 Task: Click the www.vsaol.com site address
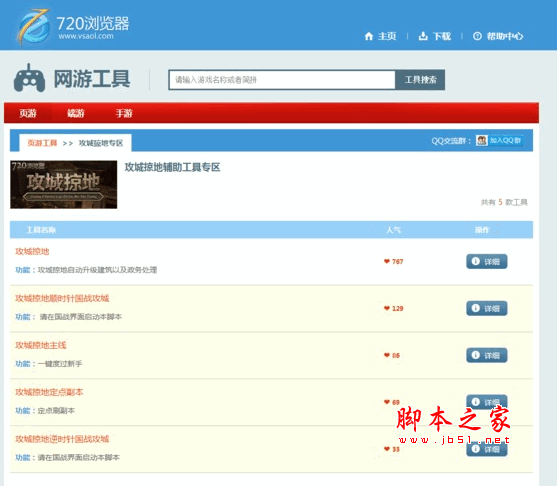coord(86,36)
